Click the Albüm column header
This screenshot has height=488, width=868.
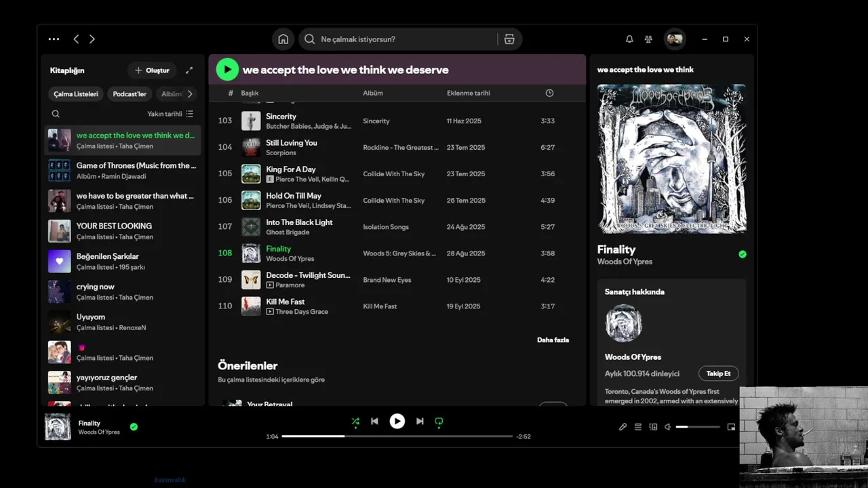pos(373,93)
